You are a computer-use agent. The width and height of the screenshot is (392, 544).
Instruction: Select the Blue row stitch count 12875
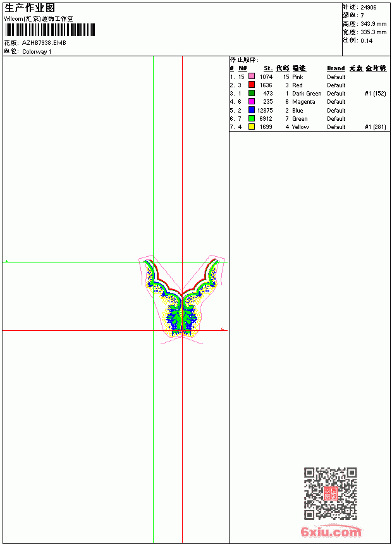[x=265, y=110]
